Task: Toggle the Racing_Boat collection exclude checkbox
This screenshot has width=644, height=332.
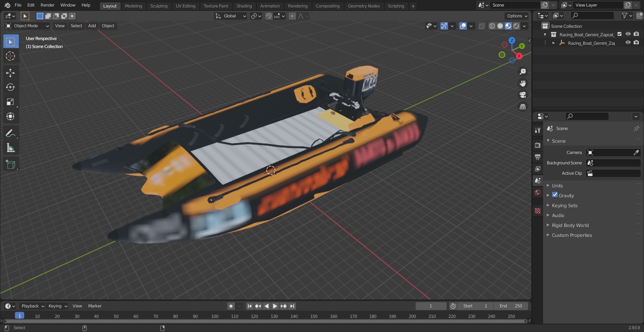Action: 619,34
